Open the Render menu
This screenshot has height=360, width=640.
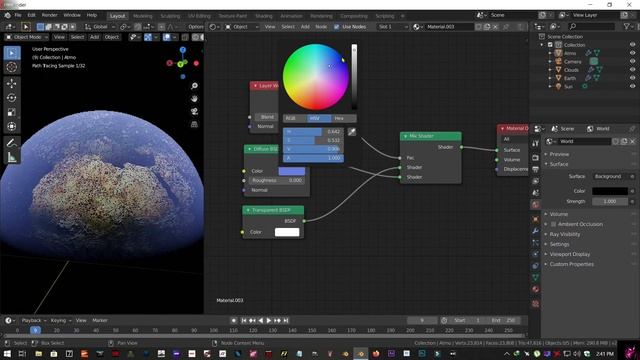tap(50, 15)
